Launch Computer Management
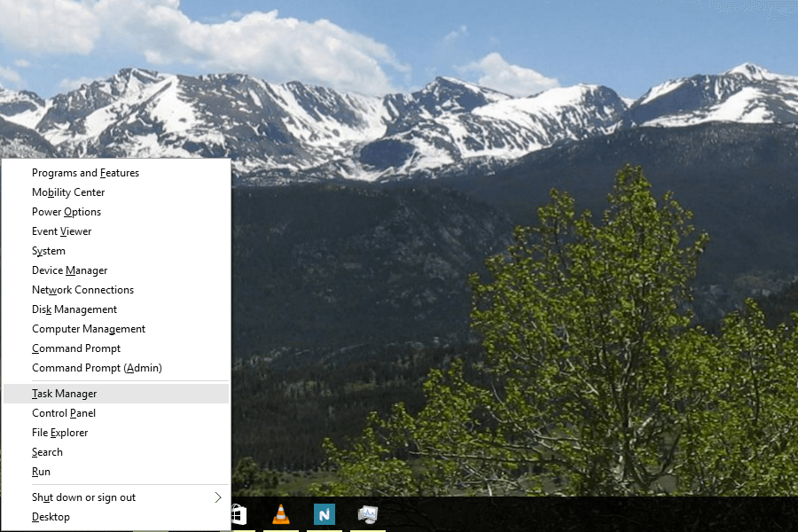This screenshot has height=532, width=798. [116, 329]
